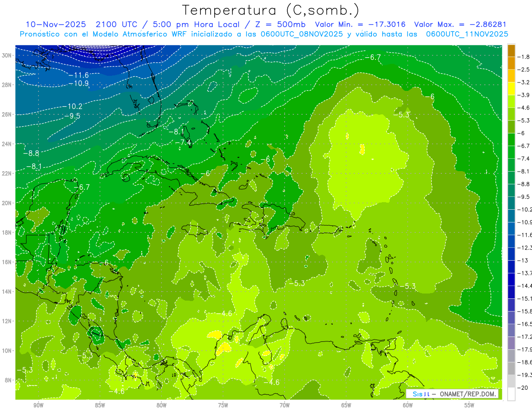Click the 22N latitude axis label
The image size is (532, 411).
(8, 173)
